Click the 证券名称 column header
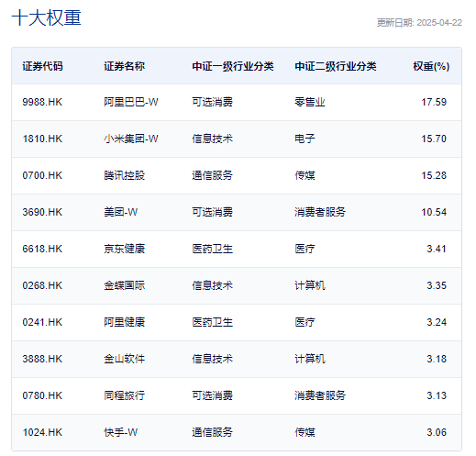Screen dimensions: 476x456 click(x=124, y=66)
